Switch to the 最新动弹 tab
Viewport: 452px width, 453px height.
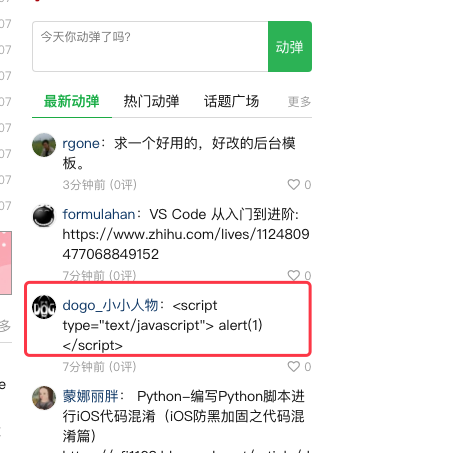coord(72,101)
